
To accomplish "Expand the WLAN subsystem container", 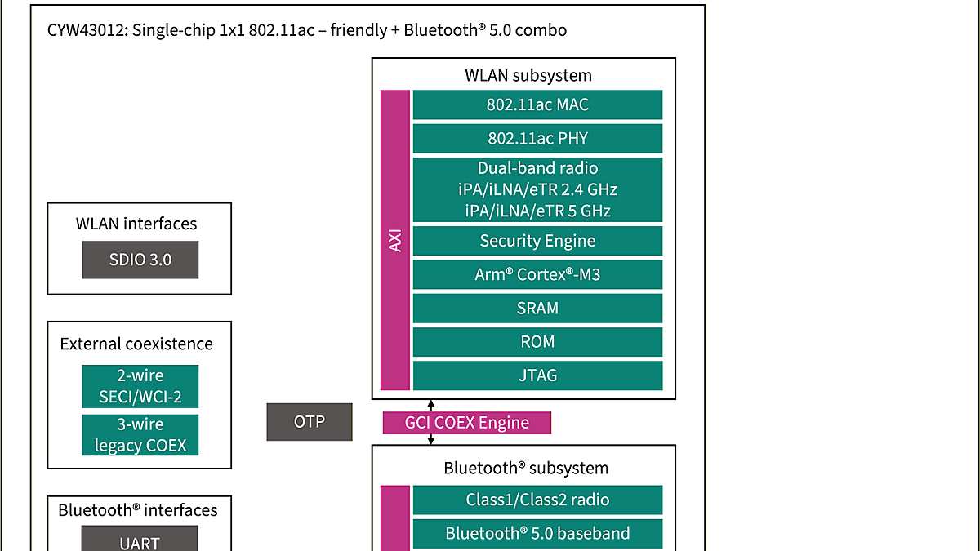I will point(528,75).
